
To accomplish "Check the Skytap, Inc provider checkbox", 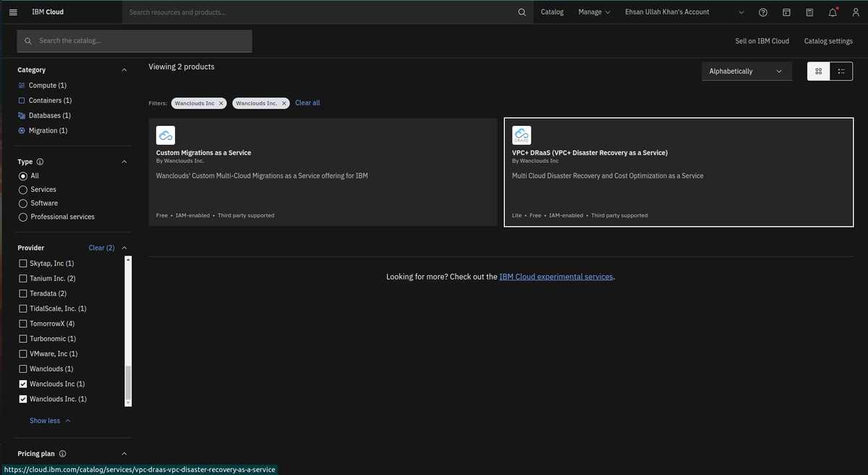I will click(x=23, y=264).
